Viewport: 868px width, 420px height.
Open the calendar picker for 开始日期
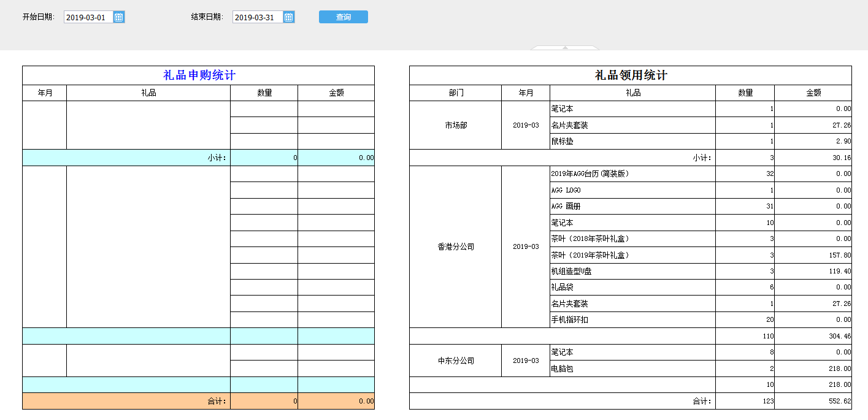(x=119, y=17)
